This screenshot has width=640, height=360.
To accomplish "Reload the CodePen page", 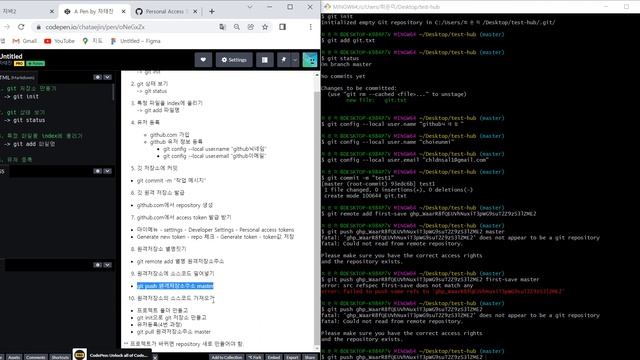I will [21, 27].
